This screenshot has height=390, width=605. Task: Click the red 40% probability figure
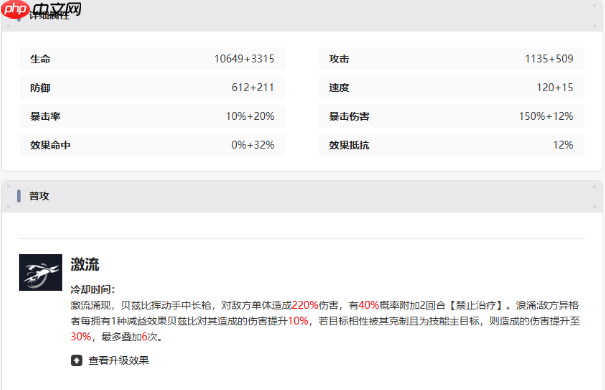pyautogui.click(x=369, y=306)
